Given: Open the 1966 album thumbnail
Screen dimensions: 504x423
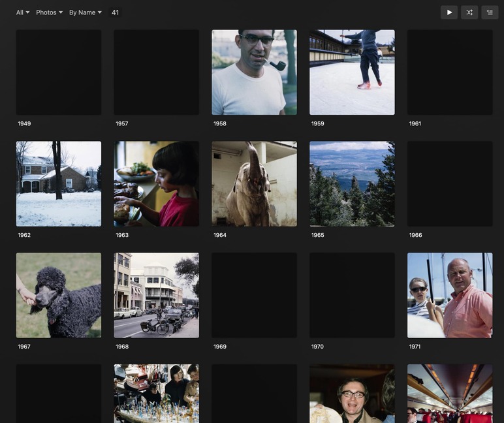Looking at the screenshot, I should click(x=450, y=184).
